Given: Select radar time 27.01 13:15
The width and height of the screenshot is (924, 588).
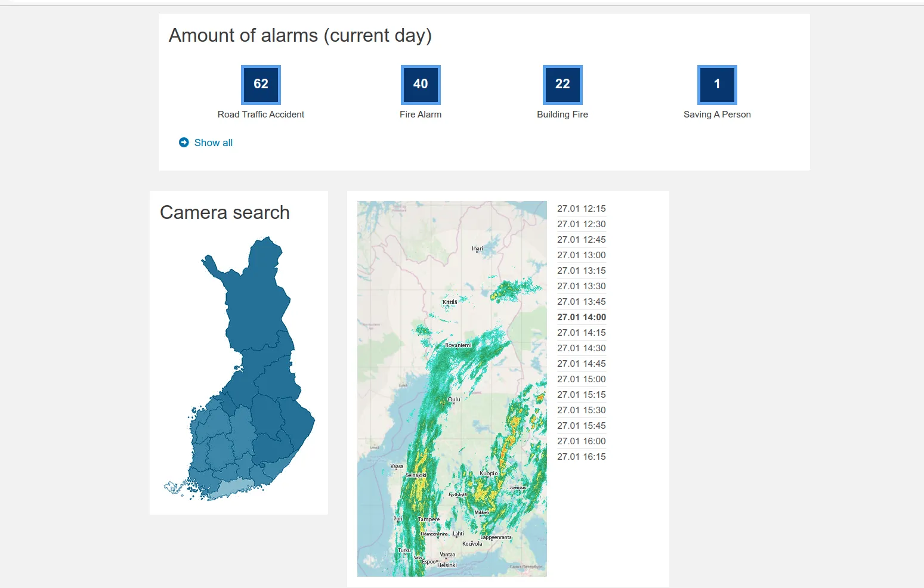Looking at the screenshot, I should [582, 271].
